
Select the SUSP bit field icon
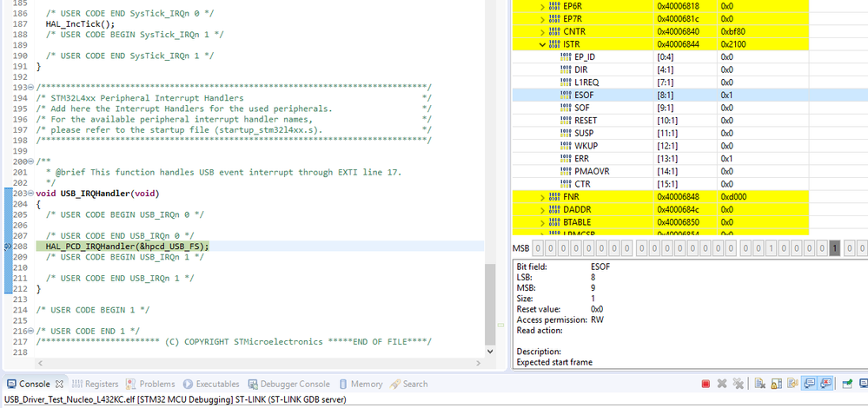(565, 133)
